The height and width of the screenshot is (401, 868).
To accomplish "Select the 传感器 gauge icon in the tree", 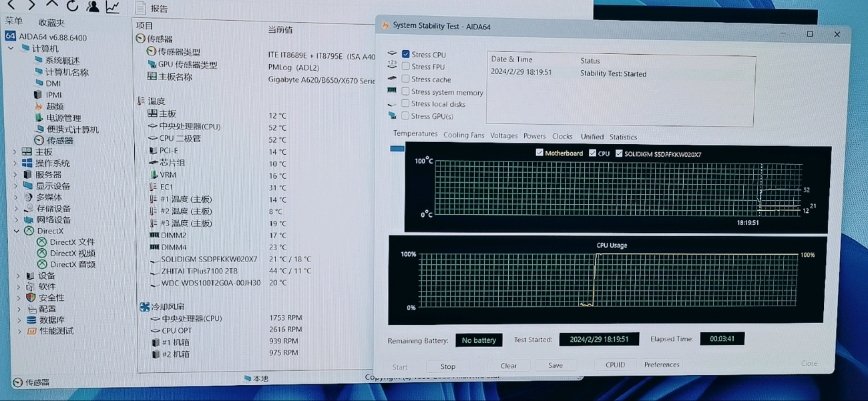I will click(39, 140).
